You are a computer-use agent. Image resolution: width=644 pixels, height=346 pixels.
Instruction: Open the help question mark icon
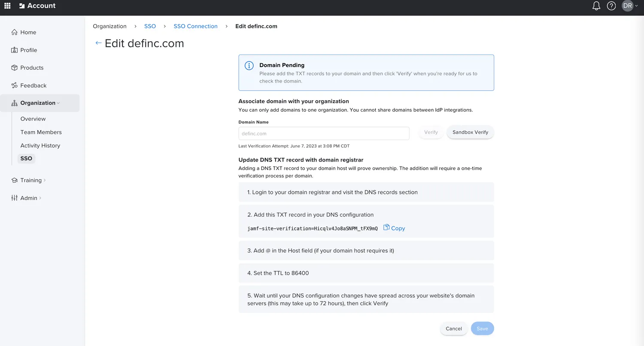click(611, 6)
